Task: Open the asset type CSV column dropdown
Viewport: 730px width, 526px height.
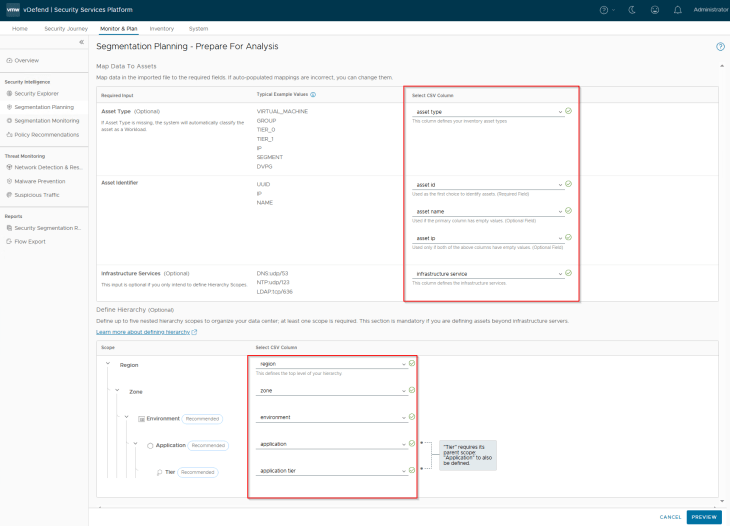Action: [x=488, y=112]
